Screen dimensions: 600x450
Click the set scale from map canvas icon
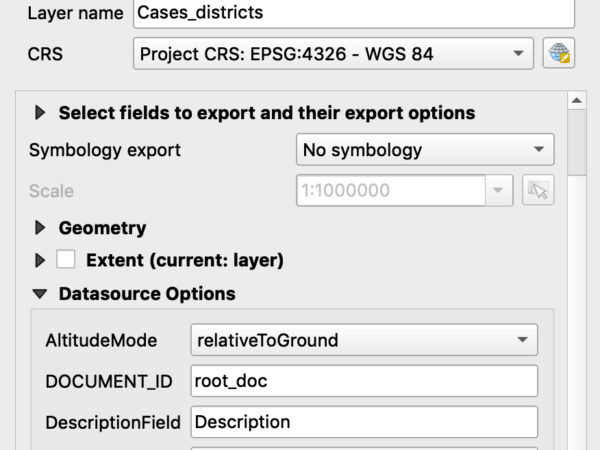tap(538, 190)
